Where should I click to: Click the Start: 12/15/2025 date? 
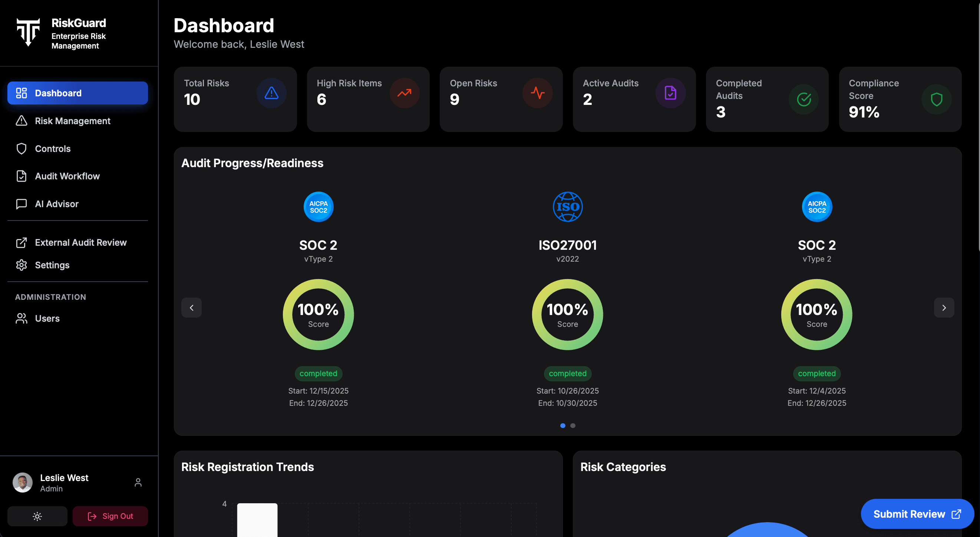(319, 391)
